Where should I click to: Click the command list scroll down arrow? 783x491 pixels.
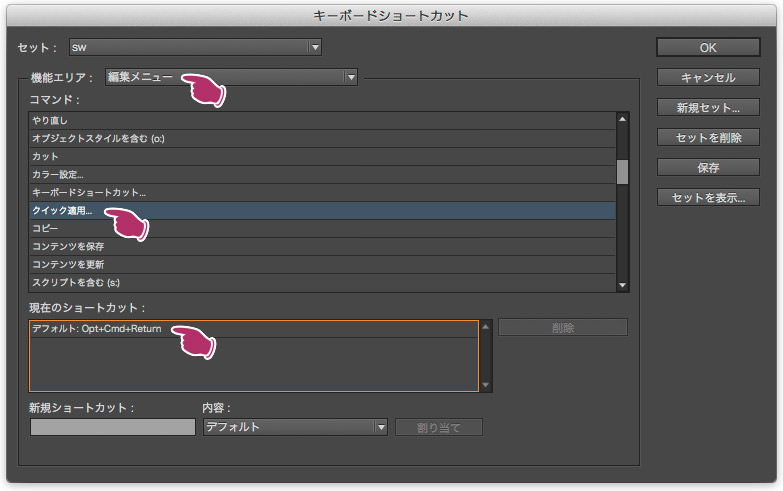pyautogui.click(x=622, y=285)
